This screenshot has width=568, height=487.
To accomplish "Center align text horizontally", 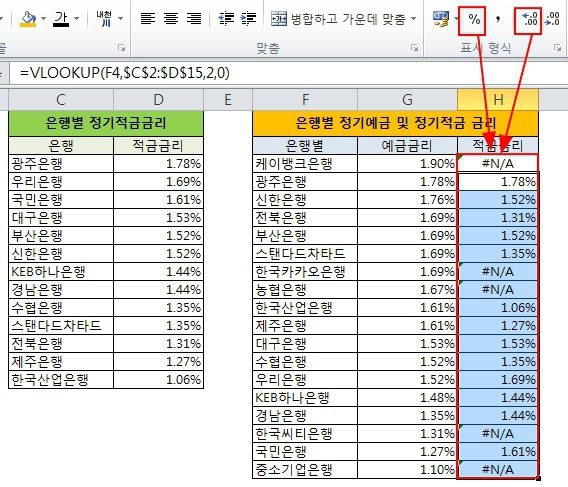I will (171, 18).
